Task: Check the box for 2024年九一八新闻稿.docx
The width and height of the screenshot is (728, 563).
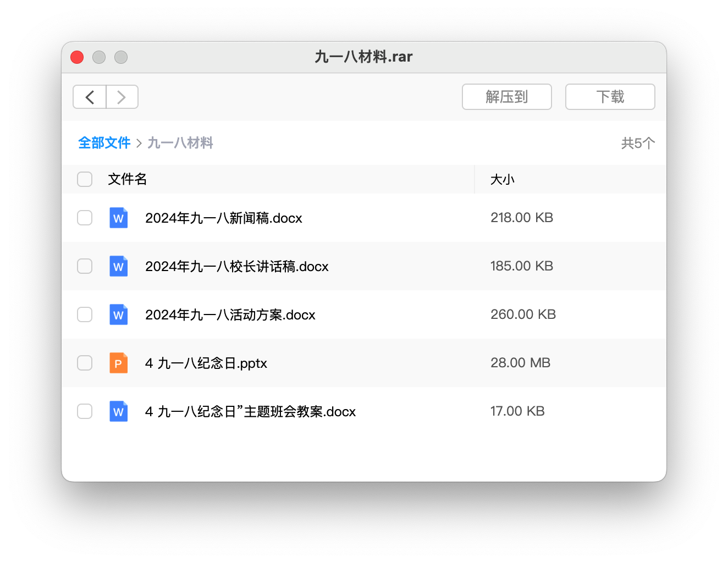Action: click(x=85, y=218)
